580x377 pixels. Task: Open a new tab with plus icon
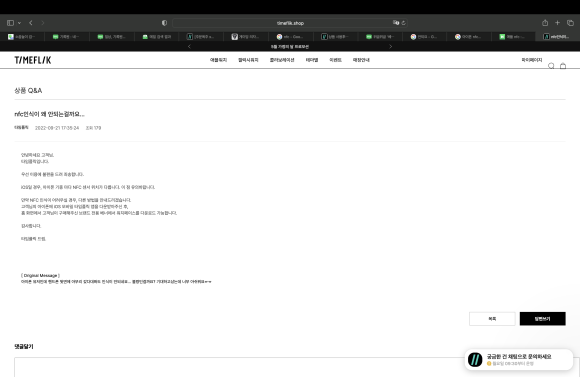pyautogui.click(x=557, y=23)
